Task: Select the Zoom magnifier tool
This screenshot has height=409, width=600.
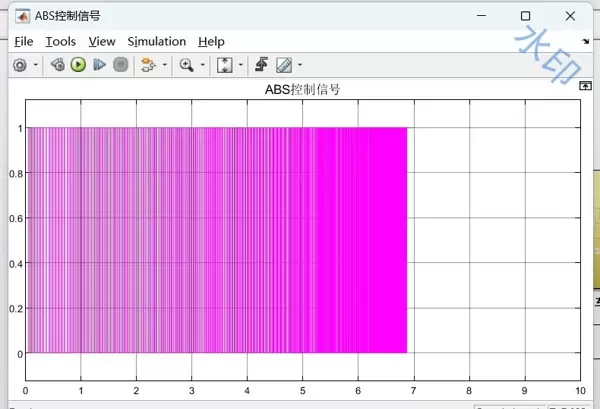Action: click(x=186, y=65)
